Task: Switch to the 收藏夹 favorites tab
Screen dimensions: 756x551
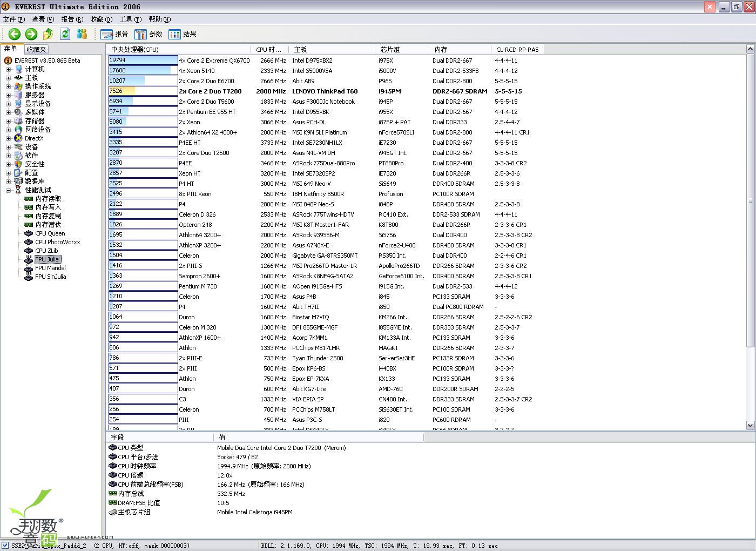Action: [36, 49]
